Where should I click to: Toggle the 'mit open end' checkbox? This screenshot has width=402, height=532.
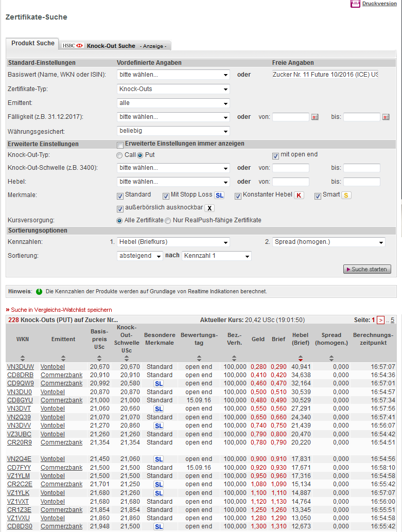(x=276, y=155)
